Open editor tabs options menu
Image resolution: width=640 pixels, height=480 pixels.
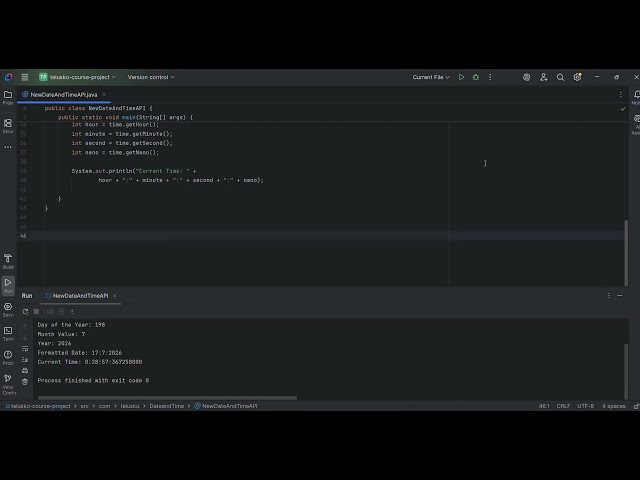(620, 94)
